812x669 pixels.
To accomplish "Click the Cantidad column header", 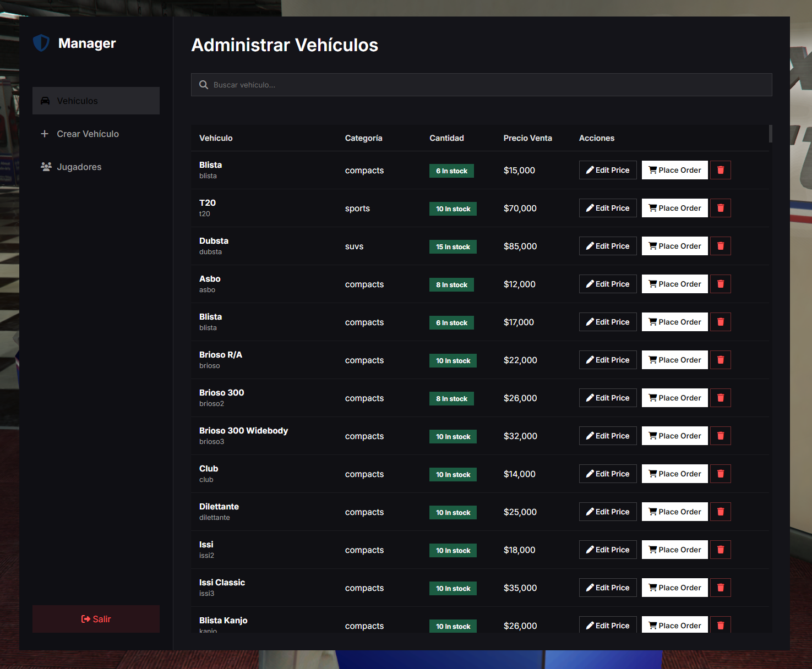I will point(446,138).
